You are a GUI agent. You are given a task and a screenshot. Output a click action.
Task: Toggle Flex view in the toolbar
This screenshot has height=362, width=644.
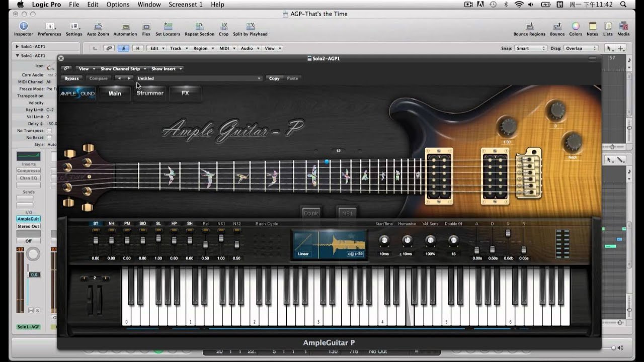146,29
